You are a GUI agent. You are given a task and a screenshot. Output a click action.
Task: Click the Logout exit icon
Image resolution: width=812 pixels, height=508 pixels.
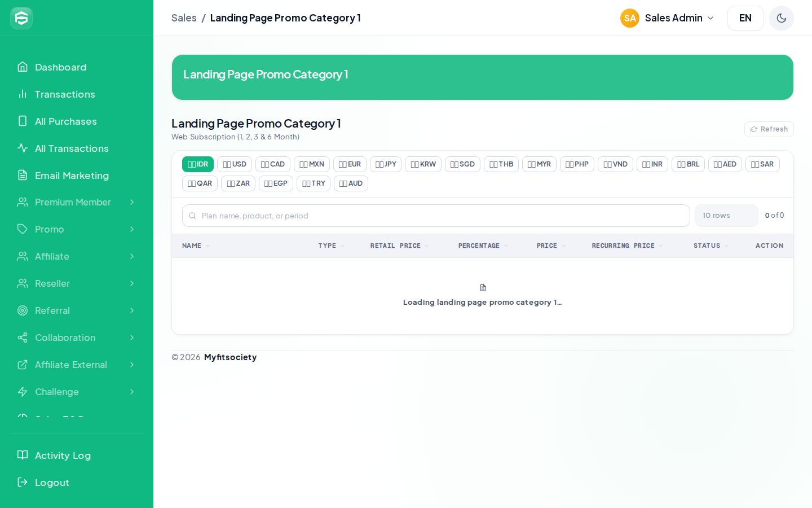(x=23, y=482)
